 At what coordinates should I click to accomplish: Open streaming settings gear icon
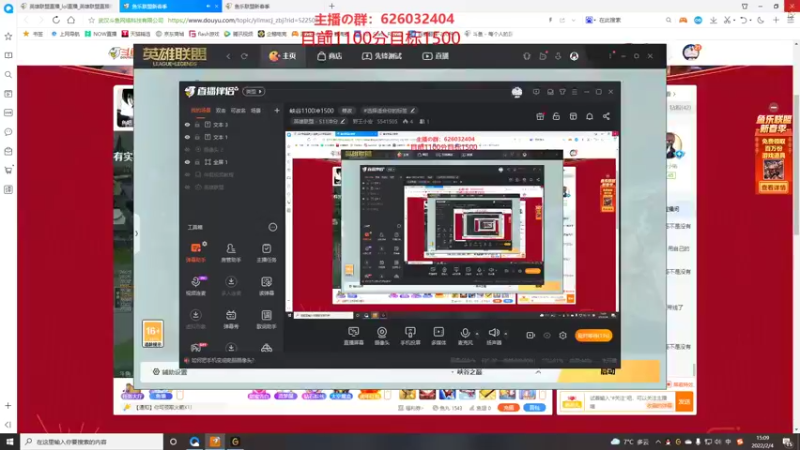click(563, 335)
